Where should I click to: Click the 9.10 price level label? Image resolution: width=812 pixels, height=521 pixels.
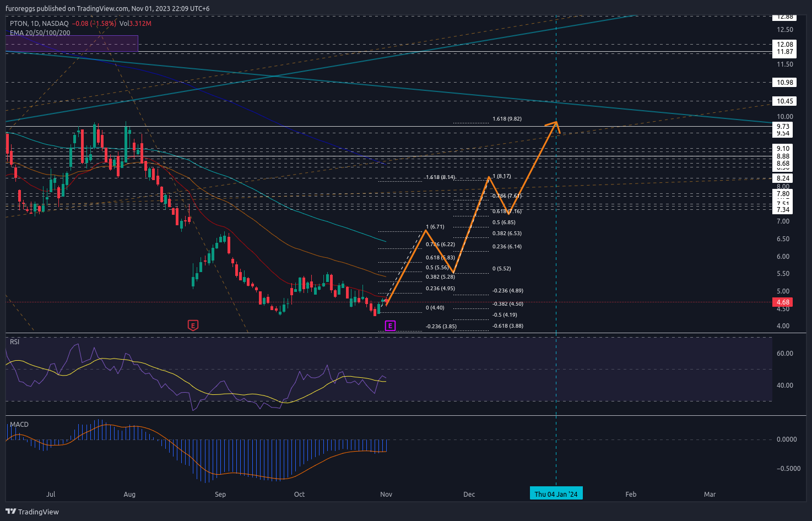(783, 149)
